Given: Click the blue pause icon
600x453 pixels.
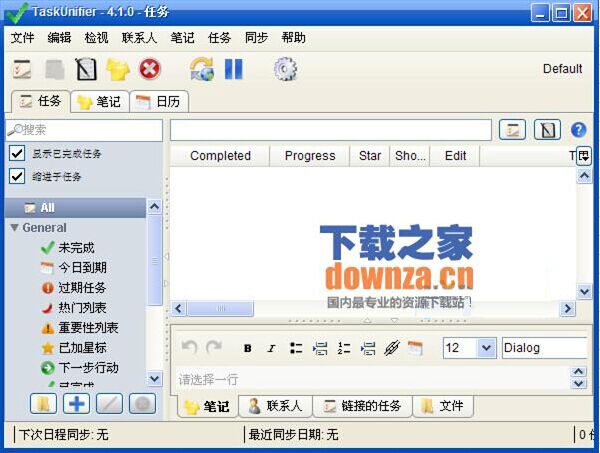Looking at the screenshot, I should (234, 69).
